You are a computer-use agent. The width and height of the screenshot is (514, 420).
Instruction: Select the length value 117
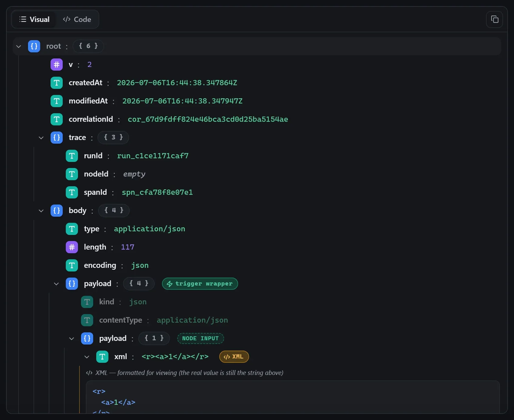128,247
